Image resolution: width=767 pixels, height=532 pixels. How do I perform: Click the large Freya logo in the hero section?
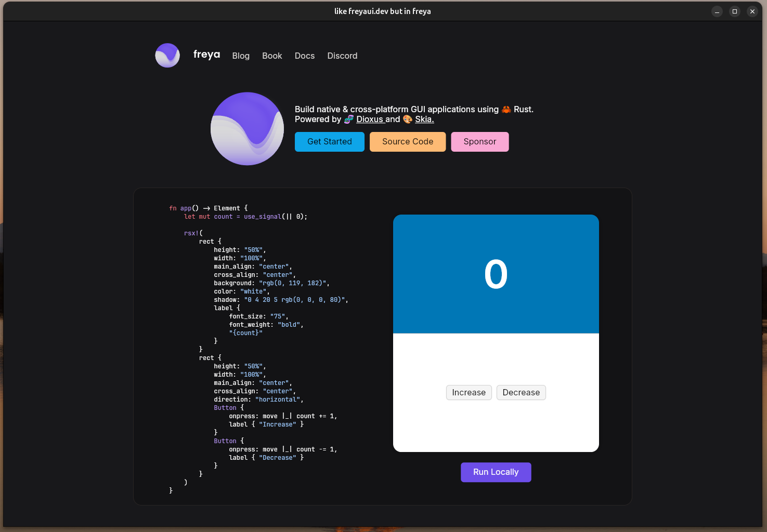(247, 128)
